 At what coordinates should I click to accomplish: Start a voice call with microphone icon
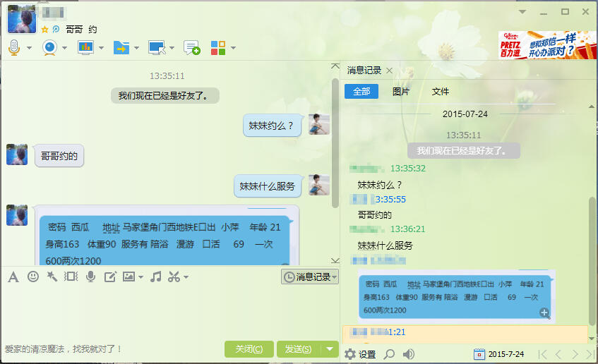[x=14, y=48]
